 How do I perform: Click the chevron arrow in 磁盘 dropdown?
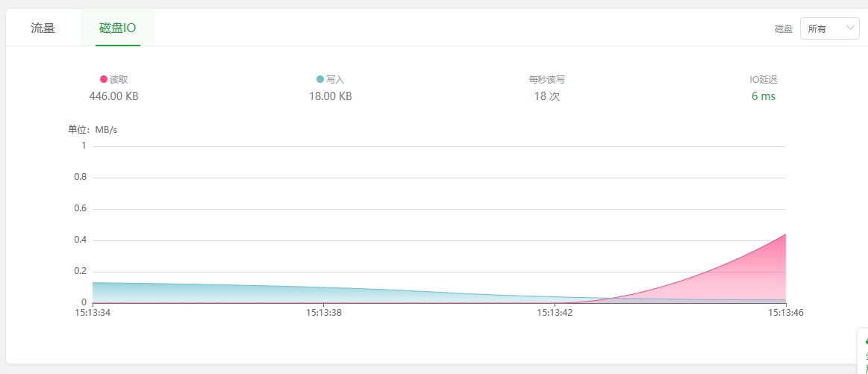(x=850, y=28)
